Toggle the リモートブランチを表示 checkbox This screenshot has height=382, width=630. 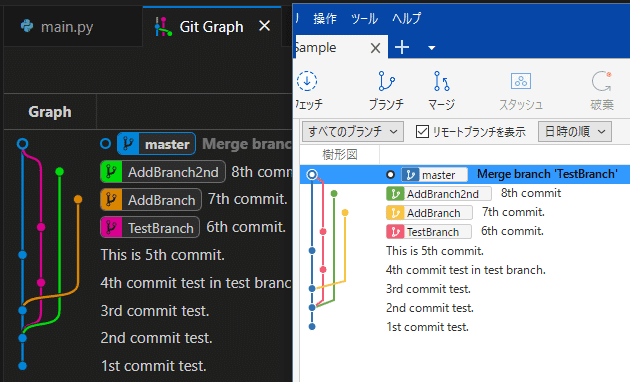click(x=422, y=131)
